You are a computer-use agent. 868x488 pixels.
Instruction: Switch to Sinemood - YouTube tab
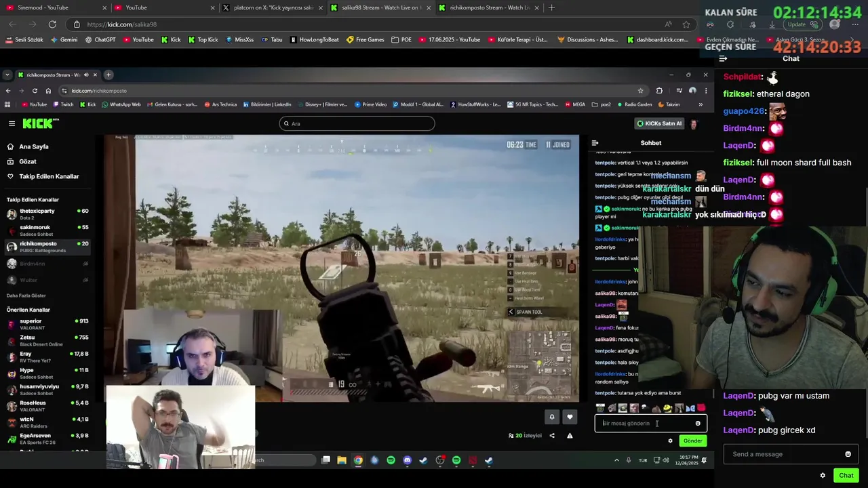click(x=58, y=7)
